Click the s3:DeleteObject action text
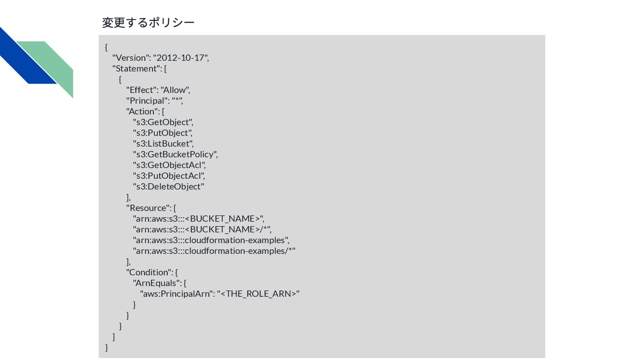644x362 pixels. (x=169, y=186)
